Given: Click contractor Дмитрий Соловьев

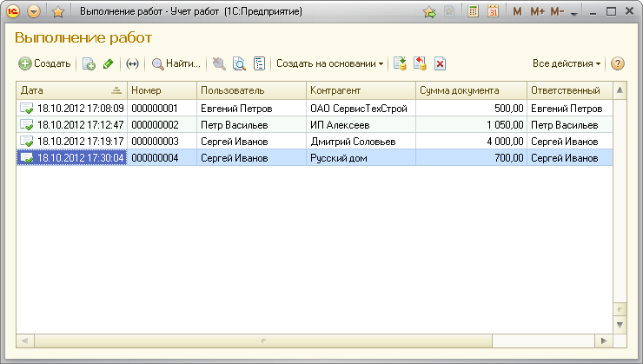Looking at the screenshot, I should [353, 142].
